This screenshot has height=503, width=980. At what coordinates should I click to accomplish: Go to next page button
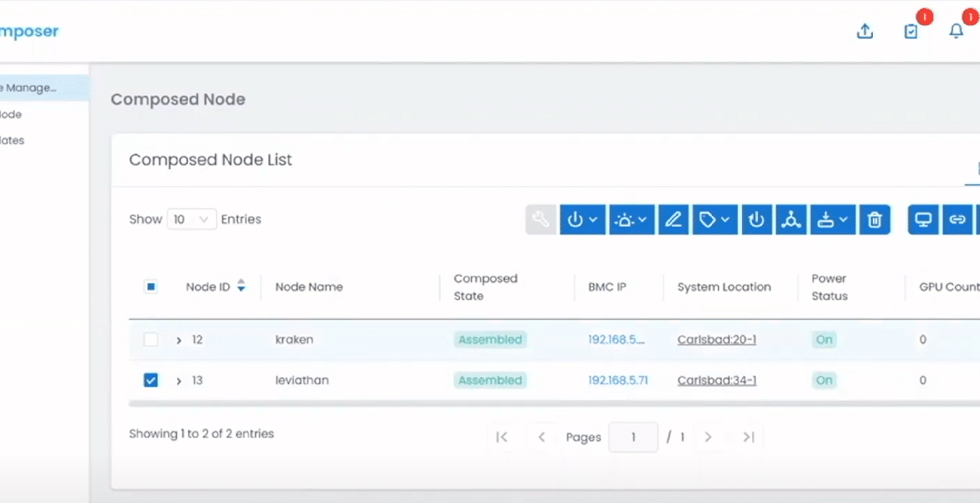point(708,438)
